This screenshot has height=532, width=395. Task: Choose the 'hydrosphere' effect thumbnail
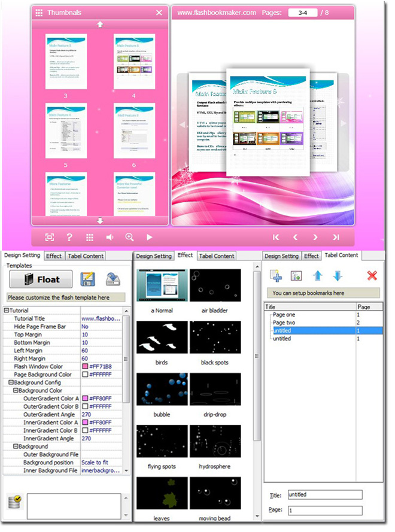coord(215,441)
